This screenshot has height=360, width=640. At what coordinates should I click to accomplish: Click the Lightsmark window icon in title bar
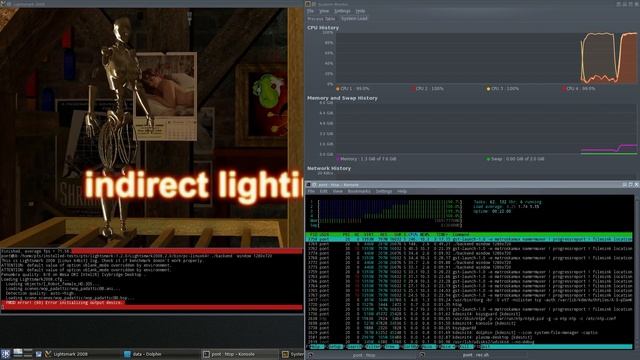tap(3, 4)
